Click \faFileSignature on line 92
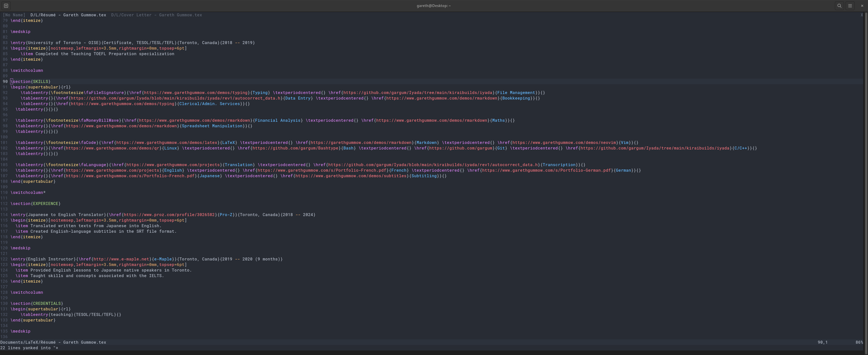Viewport: 868px width, 355px height. pos(104,93)
